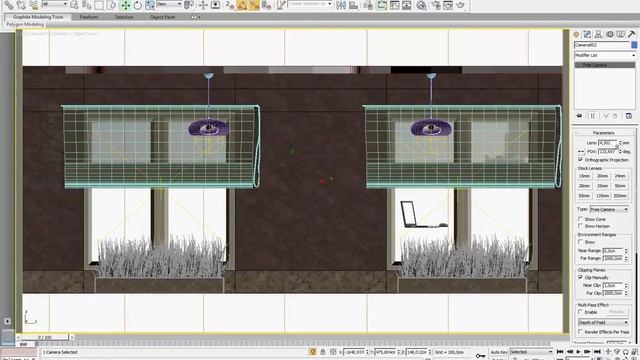Set the stock lens to 15mm
Viewport: 640px width, 360px height.
(x=584, y=176)
